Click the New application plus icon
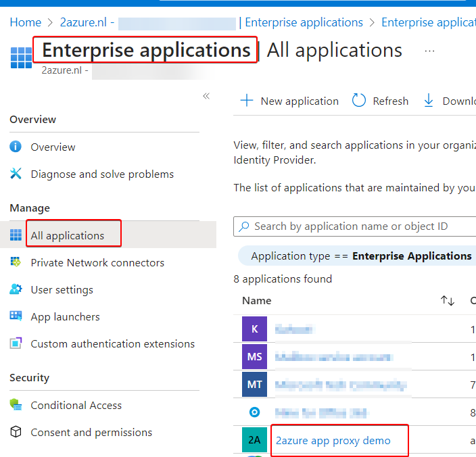476x457 pixels. coord(247,101)
